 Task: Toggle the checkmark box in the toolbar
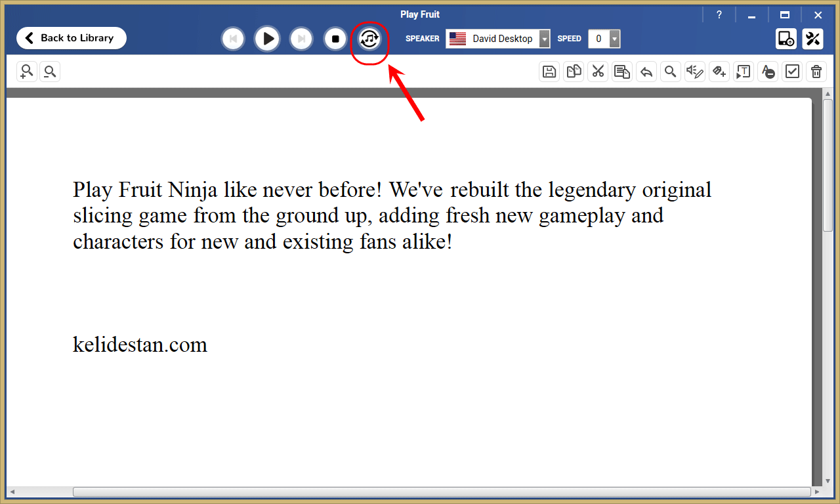point(793,72)
